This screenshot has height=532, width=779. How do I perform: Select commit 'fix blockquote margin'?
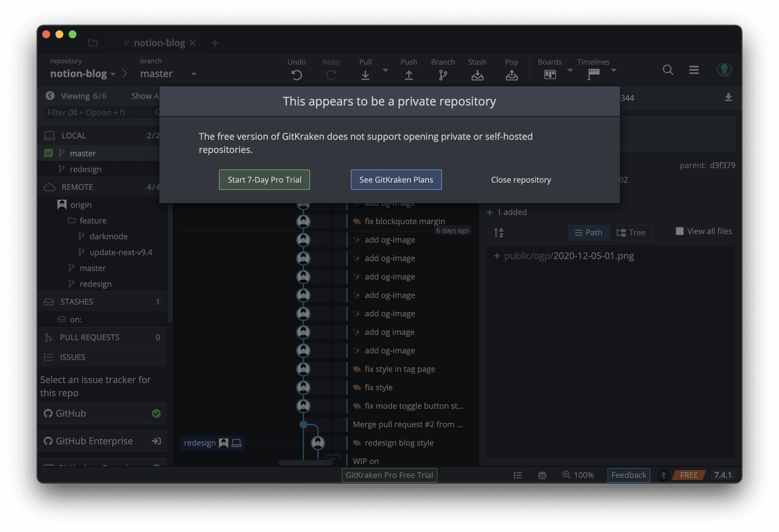tap(405, 221)
